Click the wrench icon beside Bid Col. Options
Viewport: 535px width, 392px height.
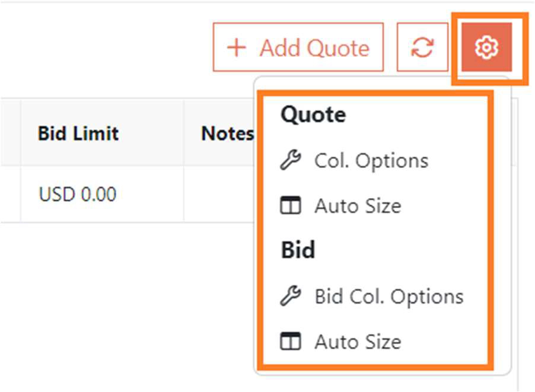pos(291,296)
